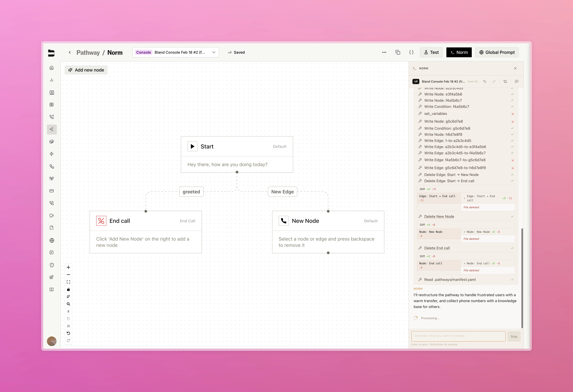Open the globe sidebar icon

click(52, 240)
